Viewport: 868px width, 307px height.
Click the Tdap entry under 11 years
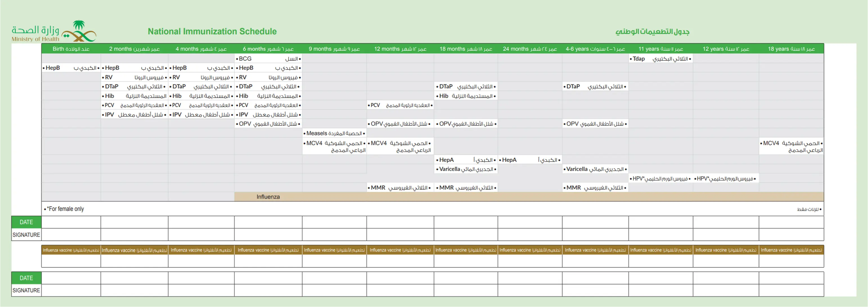[x=638, y=59]
